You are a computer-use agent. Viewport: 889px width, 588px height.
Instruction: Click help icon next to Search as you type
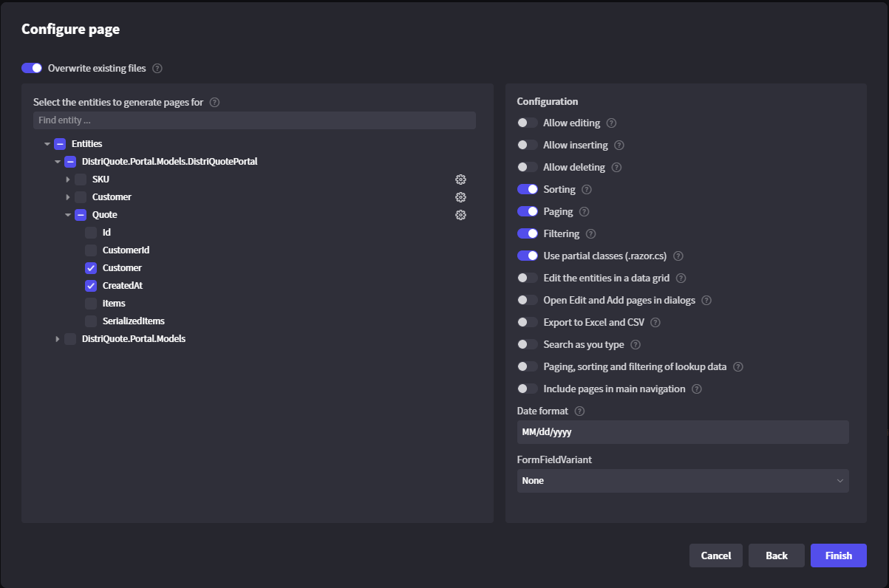(636, 345)
